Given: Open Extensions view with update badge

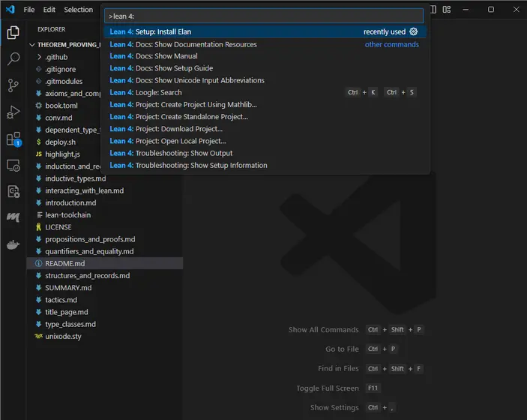Looking at the screenshot, I should 13,139.
